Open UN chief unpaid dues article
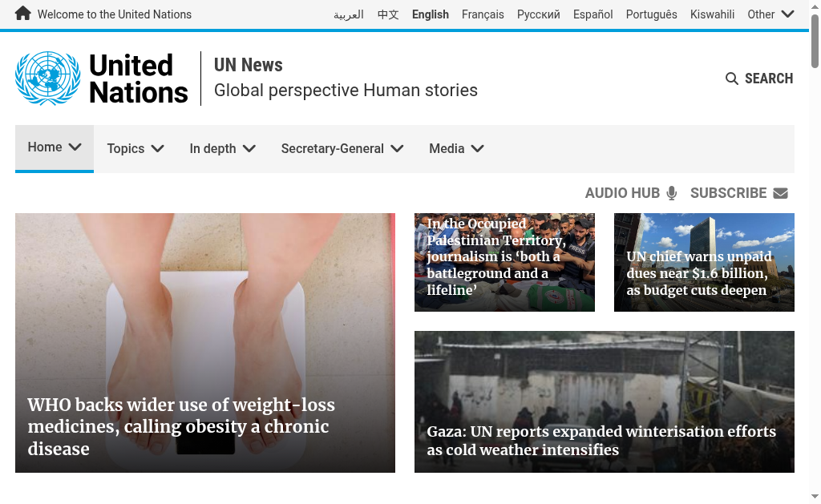Screen dimensions: 821x504 click(x=699, y=273)
